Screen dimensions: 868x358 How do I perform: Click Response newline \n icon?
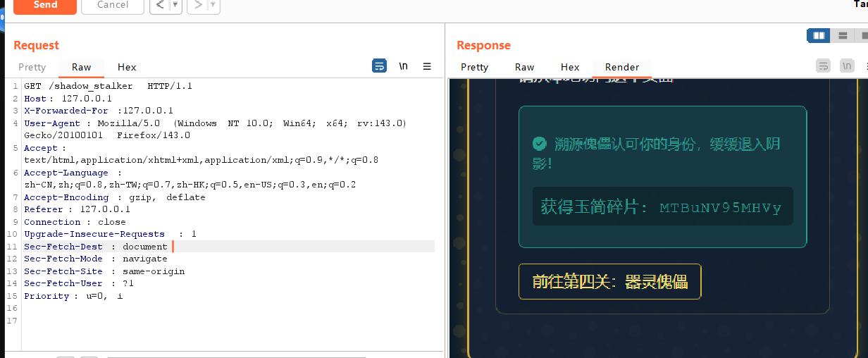tap(847, 66)
